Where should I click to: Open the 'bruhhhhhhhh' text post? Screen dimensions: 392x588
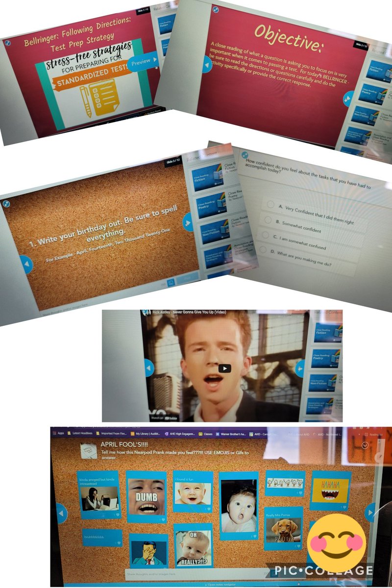(x=102, y=538)
